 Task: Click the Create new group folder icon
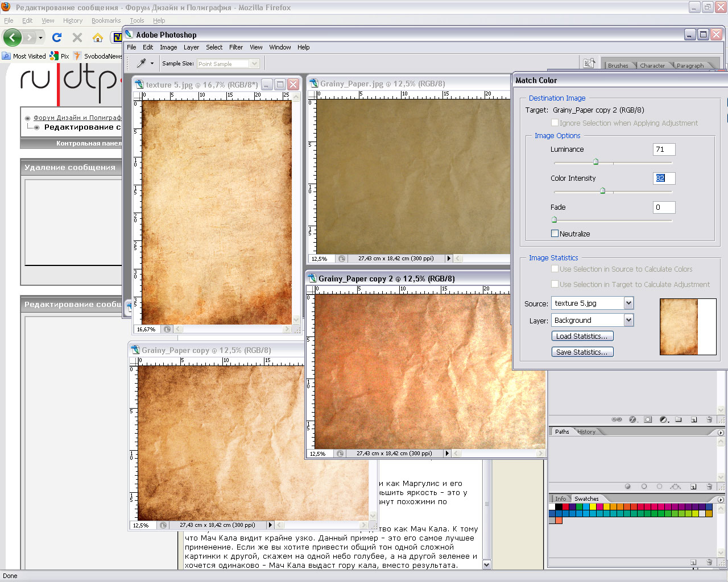(679, 419)
